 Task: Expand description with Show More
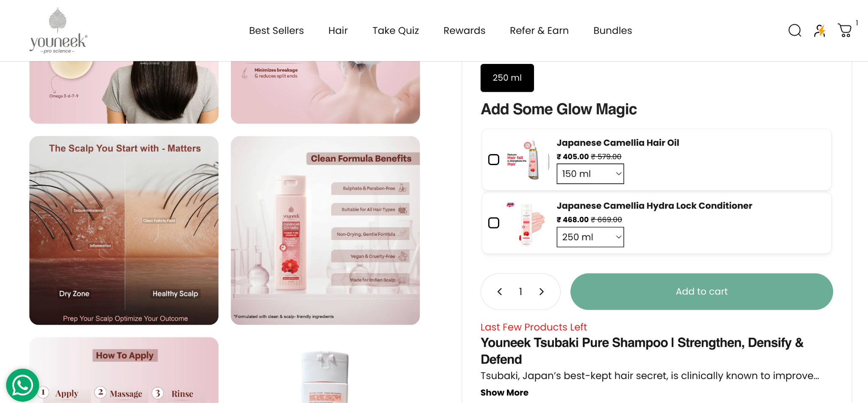click(504, 392)
